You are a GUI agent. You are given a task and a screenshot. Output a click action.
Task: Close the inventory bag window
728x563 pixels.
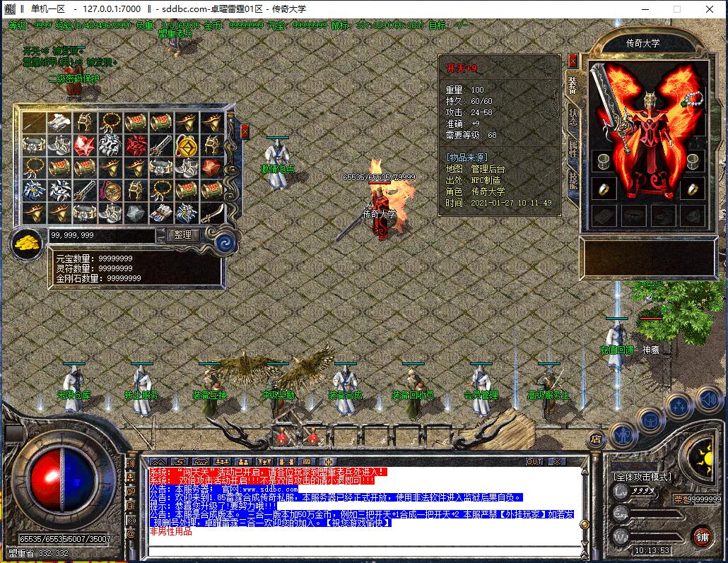tap(245, 132)
